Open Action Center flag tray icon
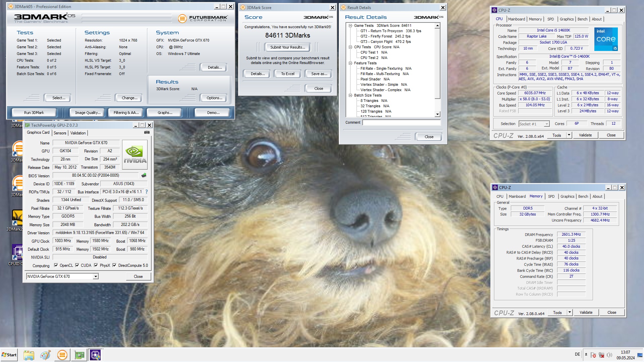The width and height of the screenshot is (644, 362). [x=593, y=355]
